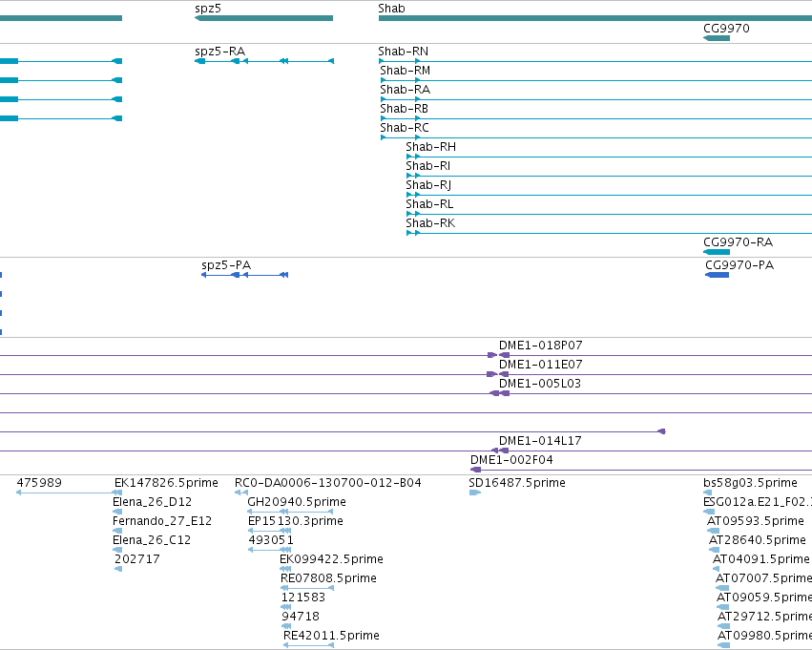Click the Fernando_27_E12 EST label
Viewport: 812px width, 650px height.
pyautogui.click(x=162, y=521)
